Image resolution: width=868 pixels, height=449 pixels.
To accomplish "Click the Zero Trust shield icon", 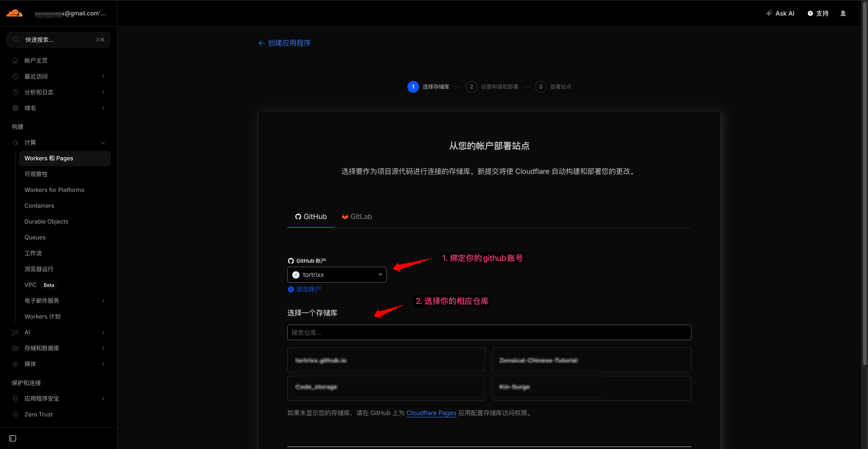I will (16, 414).
